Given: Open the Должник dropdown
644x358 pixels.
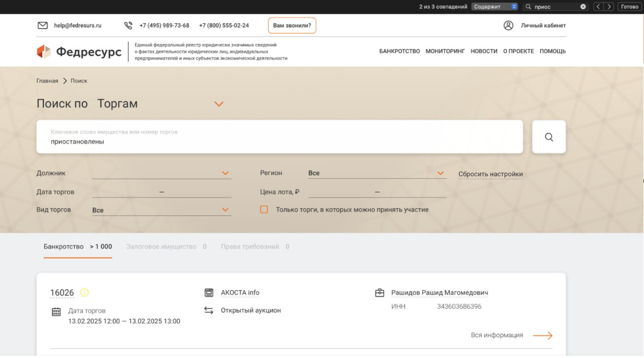Looking at the screenshot, I should [225, 173].
